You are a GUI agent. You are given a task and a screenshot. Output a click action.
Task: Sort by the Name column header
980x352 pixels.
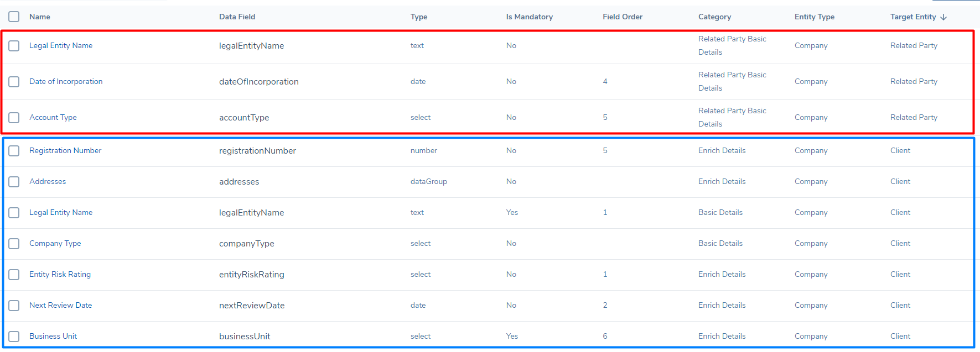click(40, 17)
